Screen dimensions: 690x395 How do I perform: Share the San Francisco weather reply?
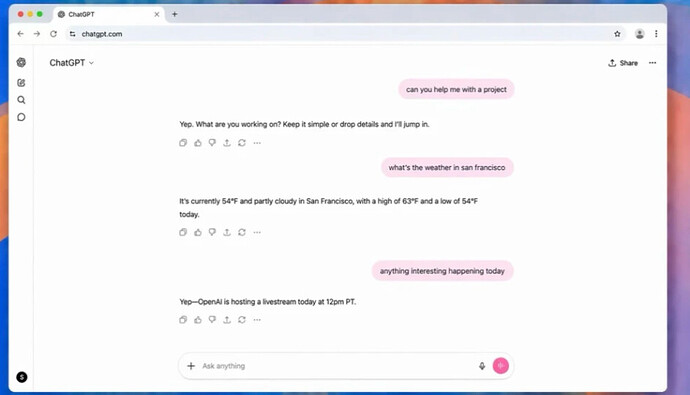coord(227,232)
